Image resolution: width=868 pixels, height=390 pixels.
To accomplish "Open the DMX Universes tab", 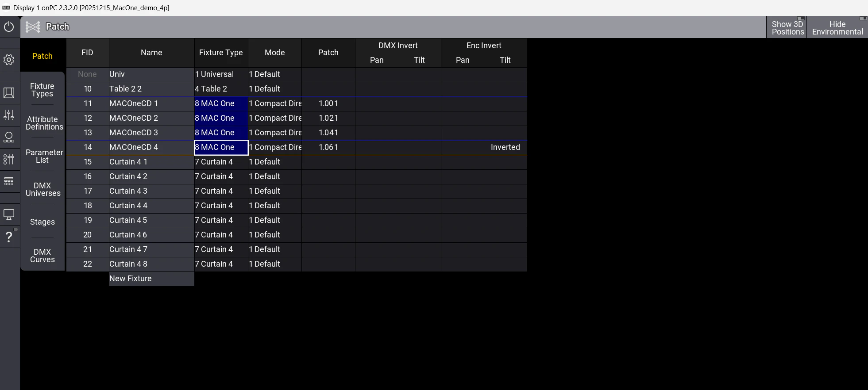I will (x=43, y=190).
